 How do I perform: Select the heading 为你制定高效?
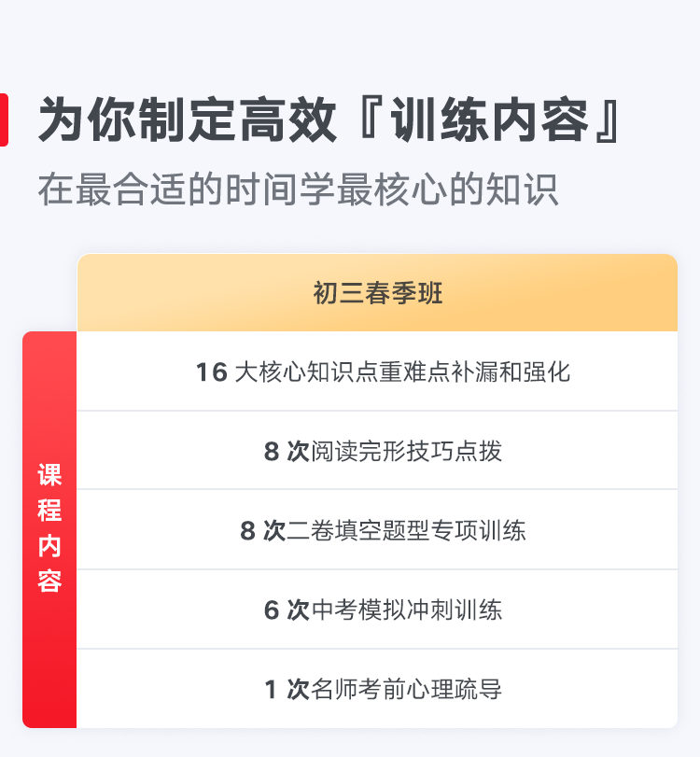[187, 119]
